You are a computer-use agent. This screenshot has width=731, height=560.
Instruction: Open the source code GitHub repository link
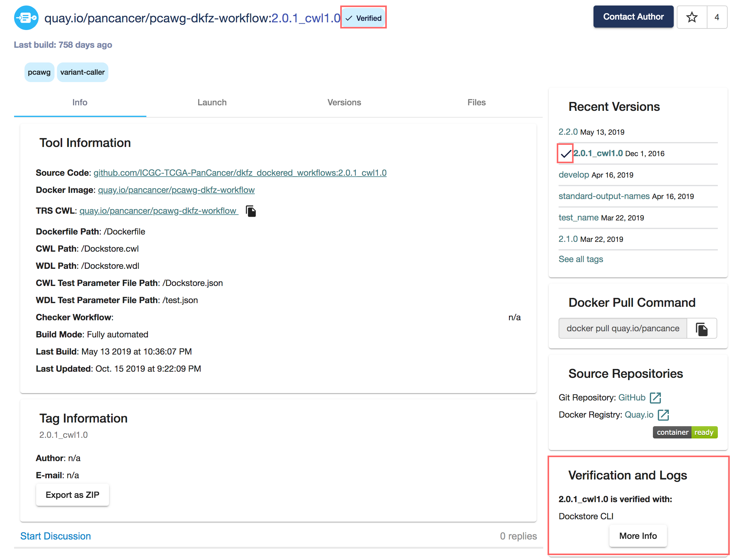240,173
